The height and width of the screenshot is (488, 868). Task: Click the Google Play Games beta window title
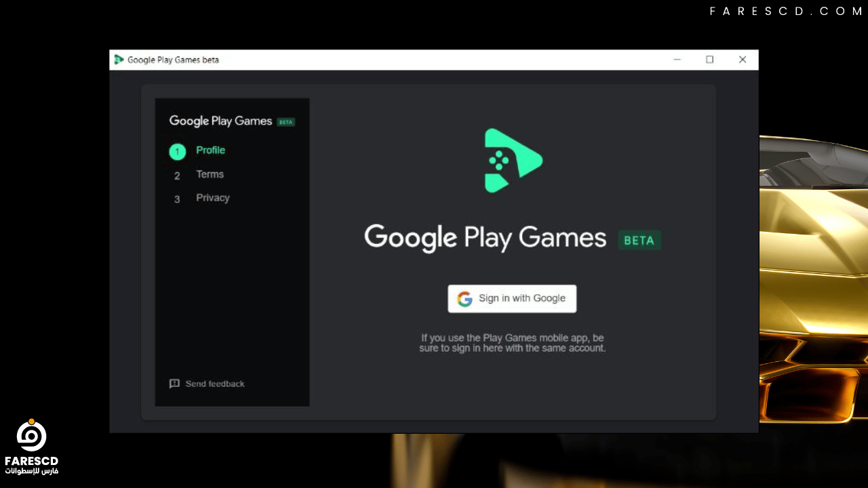pos(173,60)
